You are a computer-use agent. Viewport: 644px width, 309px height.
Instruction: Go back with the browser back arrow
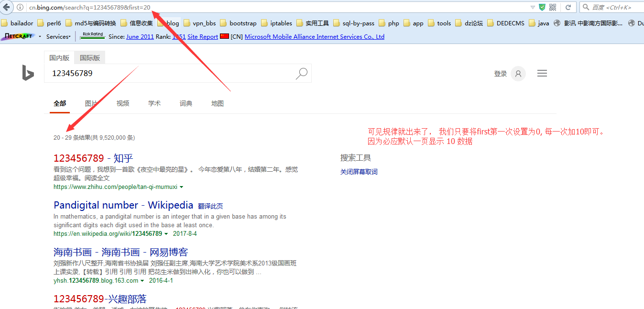pos(7,7)
